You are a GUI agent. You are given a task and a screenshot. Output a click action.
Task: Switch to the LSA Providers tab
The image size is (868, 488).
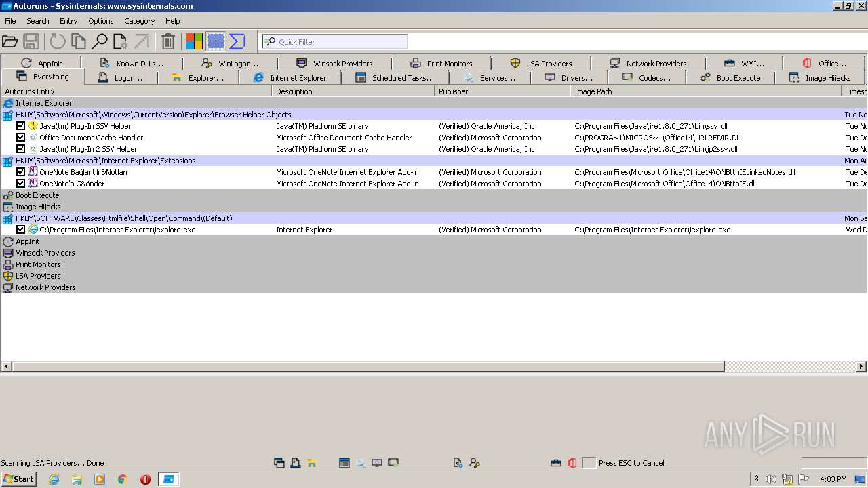[541, 64]
